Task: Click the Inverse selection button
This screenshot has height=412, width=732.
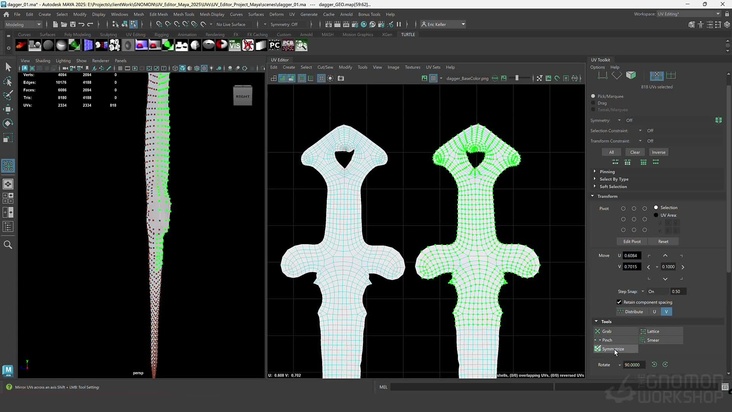Action: (x=659, y=152)
